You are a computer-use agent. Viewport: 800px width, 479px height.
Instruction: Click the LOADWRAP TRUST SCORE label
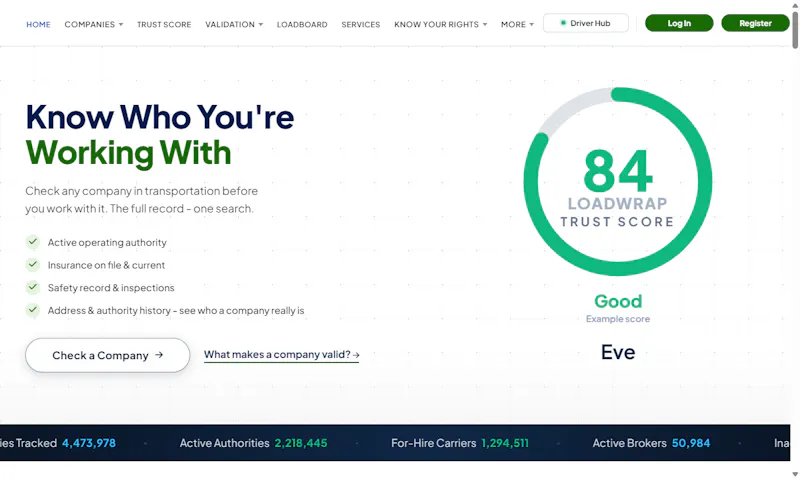tap(617, 212)
